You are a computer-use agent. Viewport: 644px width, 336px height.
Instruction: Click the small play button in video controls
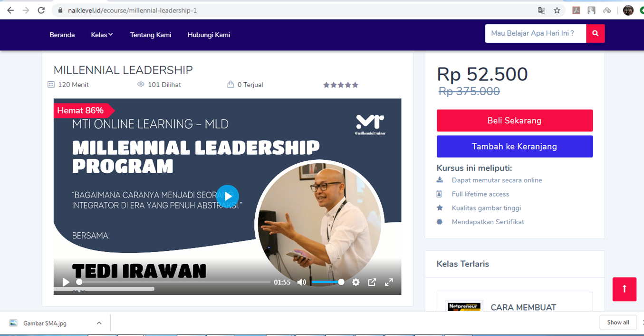point(66,282)
